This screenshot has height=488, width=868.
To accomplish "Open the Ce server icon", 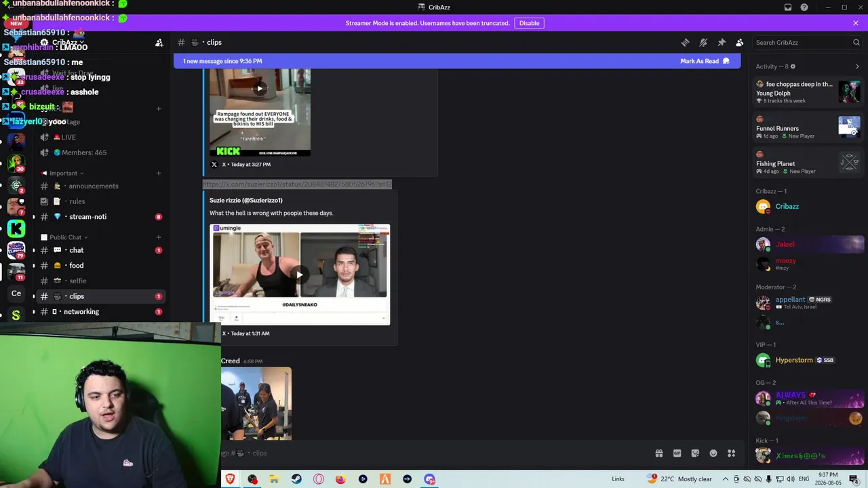I will point(16,293).
